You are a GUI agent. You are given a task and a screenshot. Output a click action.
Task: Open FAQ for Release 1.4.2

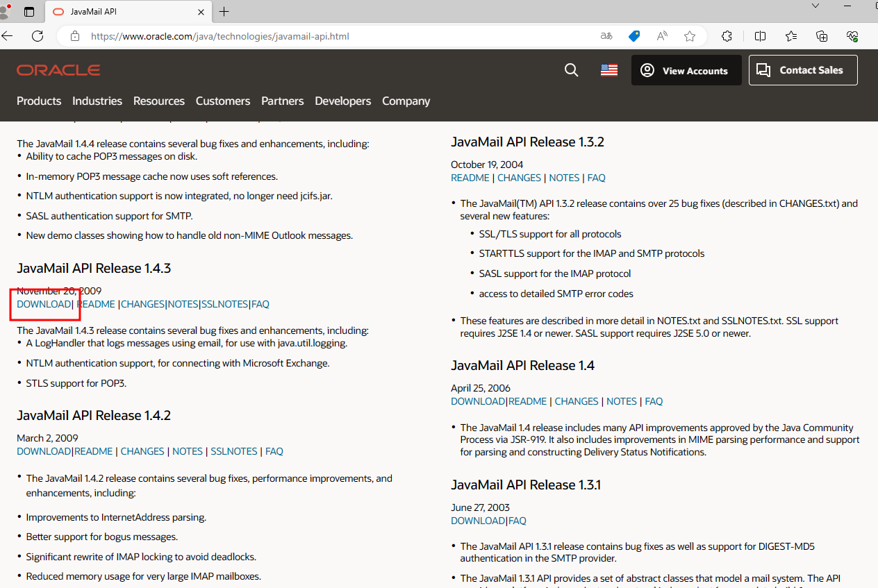point(274,451)
